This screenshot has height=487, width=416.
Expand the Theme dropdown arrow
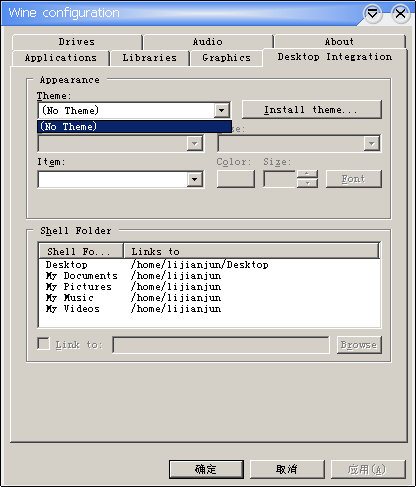pos(221,110)
